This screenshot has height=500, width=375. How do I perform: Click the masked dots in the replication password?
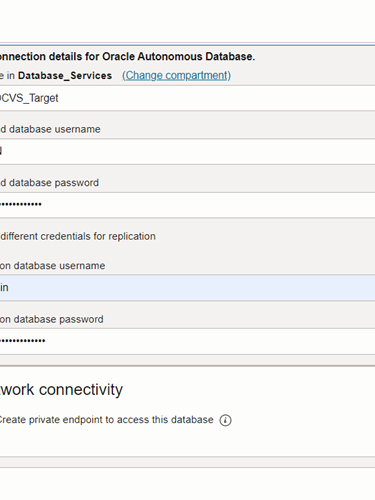[x=23, y=341]
